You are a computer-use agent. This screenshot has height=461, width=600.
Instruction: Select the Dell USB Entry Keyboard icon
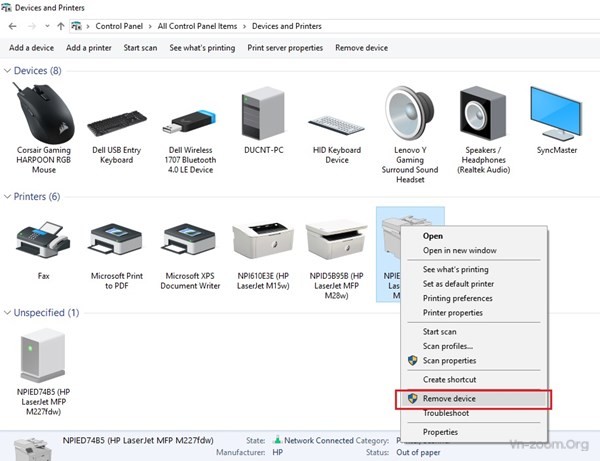point(117,123)
